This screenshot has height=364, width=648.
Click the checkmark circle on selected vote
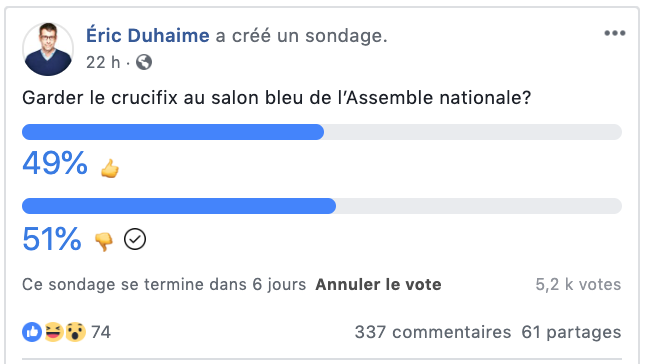tap(135, 239)
